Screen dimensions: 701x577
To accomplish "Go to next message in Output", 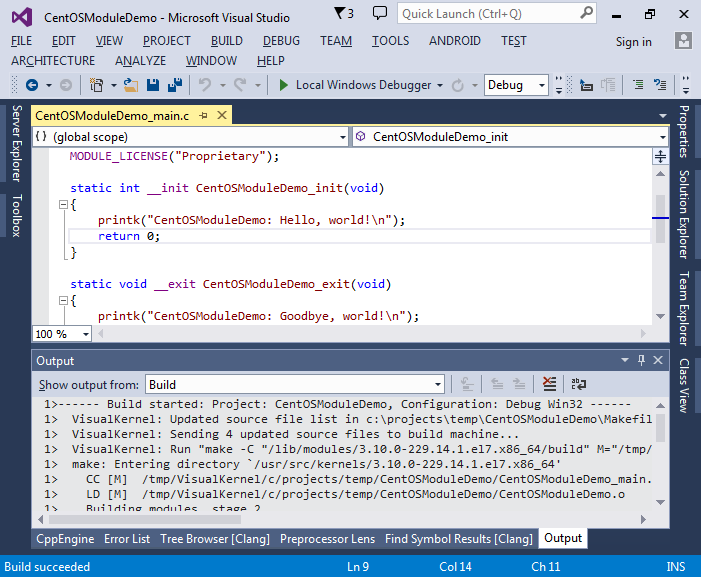I will 519,384.
